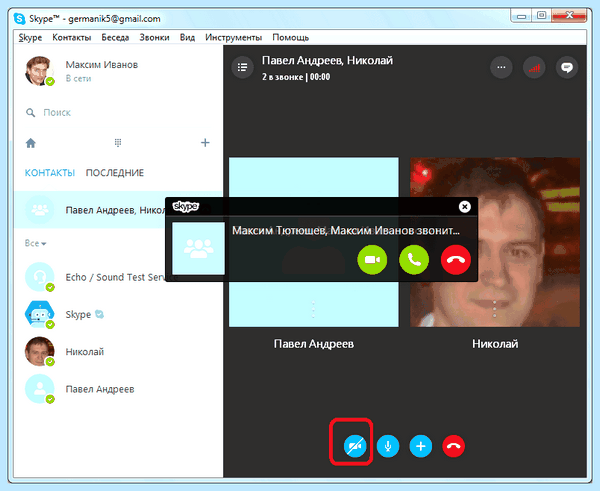Click the call title Павел Андреев, Николай

(327, 60)
